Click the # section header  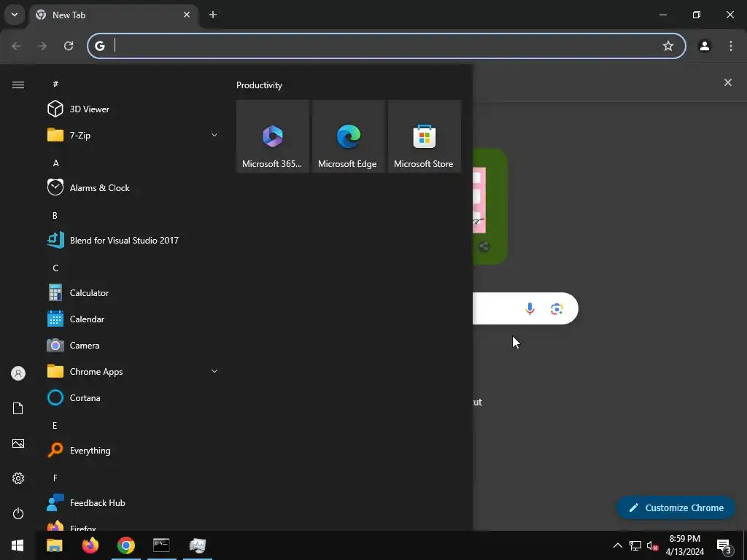coord(55,84)
